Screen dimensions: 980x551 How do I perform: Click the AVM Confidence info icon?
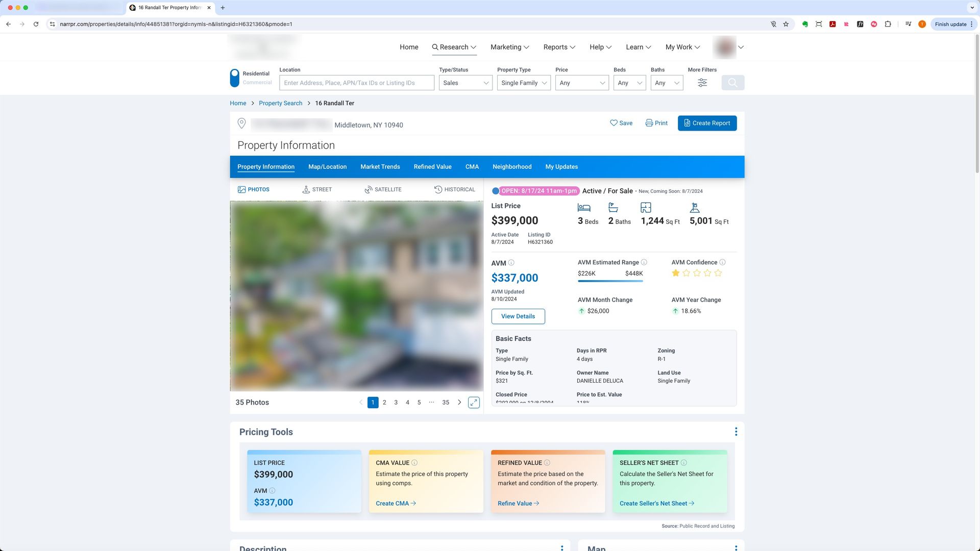coord(722,262)
